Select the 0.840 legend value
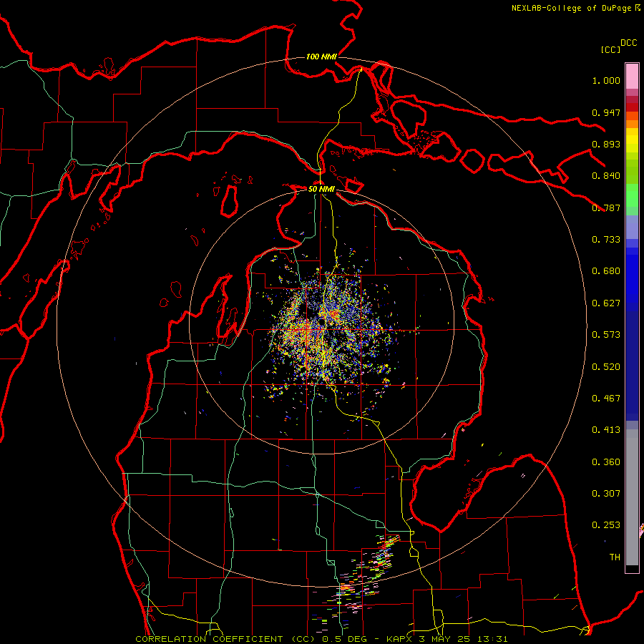 pyautogui.click(x=606, y=176)
